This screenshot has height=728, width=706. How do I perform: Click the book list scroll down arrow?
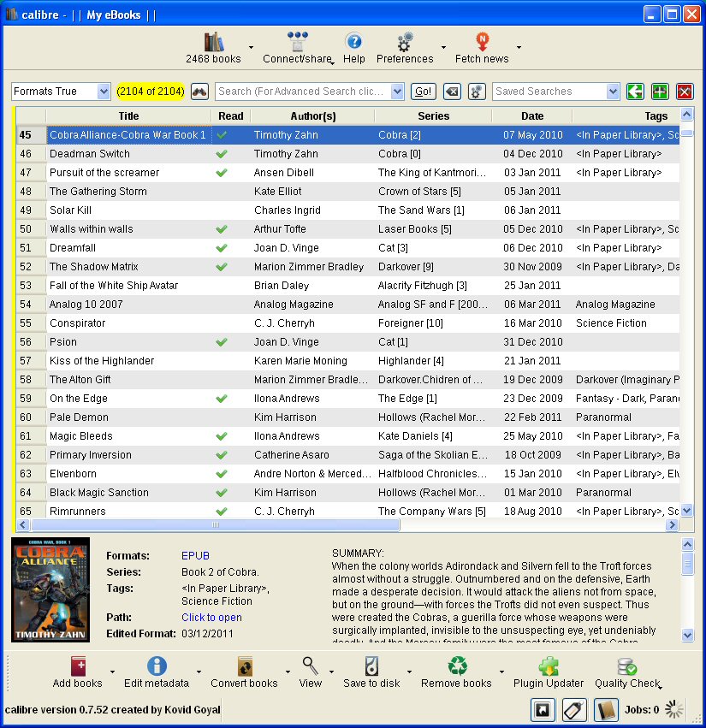pyautogui.click(x=687, y=510)
